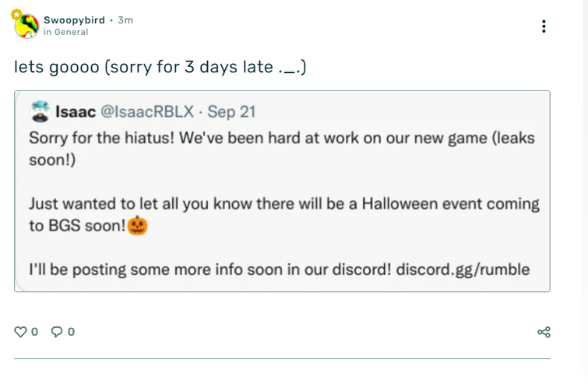The image size is (588, 384).
Task: Click the @IsaacRBLX handle in the tweet
Action: click(147, 111)
